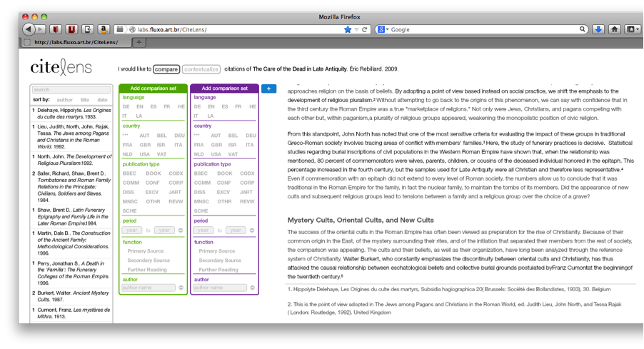Select North's Development of Religious Pluralism entry
The image size is (644, 349).
(x=71, y=160)
